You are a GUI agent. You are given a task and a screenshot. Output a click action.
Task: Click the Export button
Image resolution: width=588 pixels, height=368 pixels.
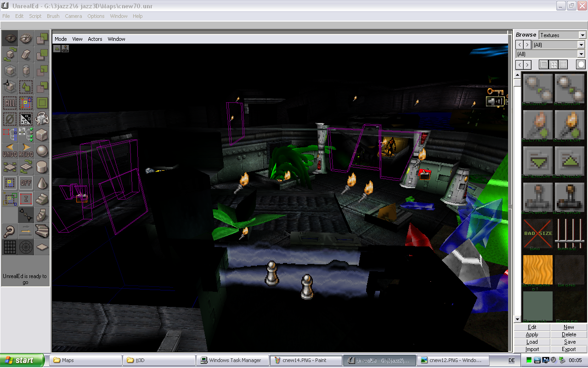tap(569, 349)
